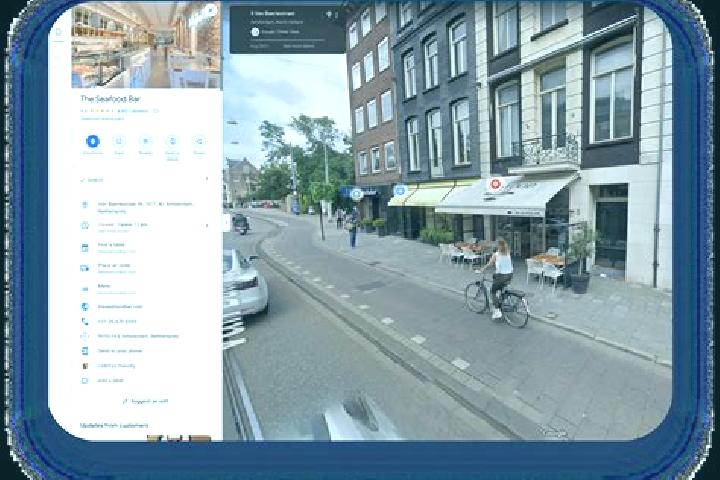
Task: Open the Menu link entry
Action: [x=104, y=286]
